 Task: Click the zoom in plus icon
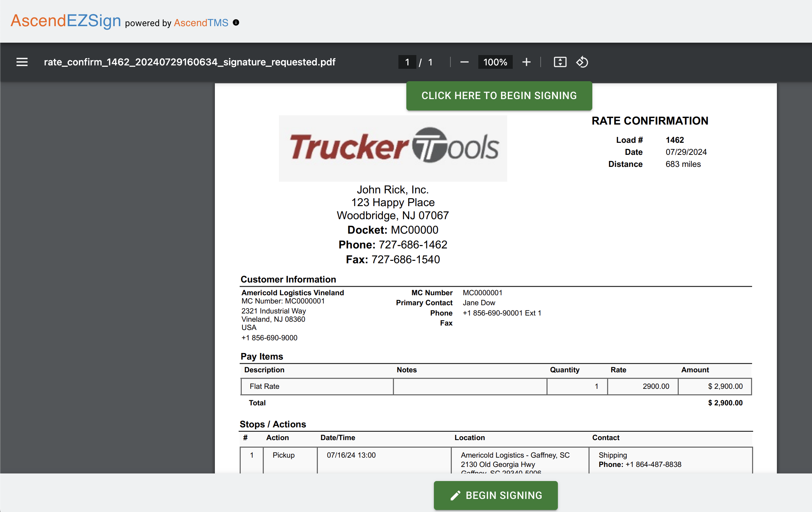526,62
